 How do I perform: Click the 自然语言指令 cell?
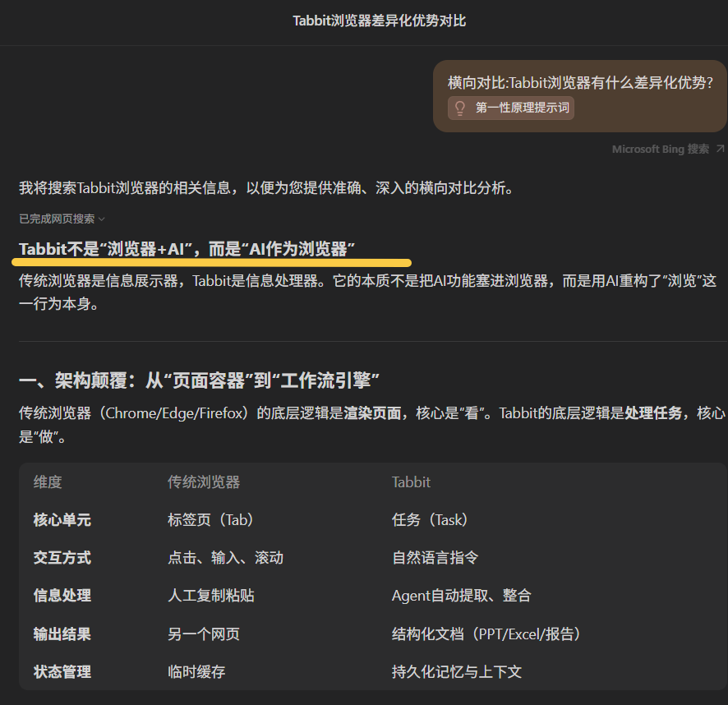pyautogui.click(x=435, y=558)
